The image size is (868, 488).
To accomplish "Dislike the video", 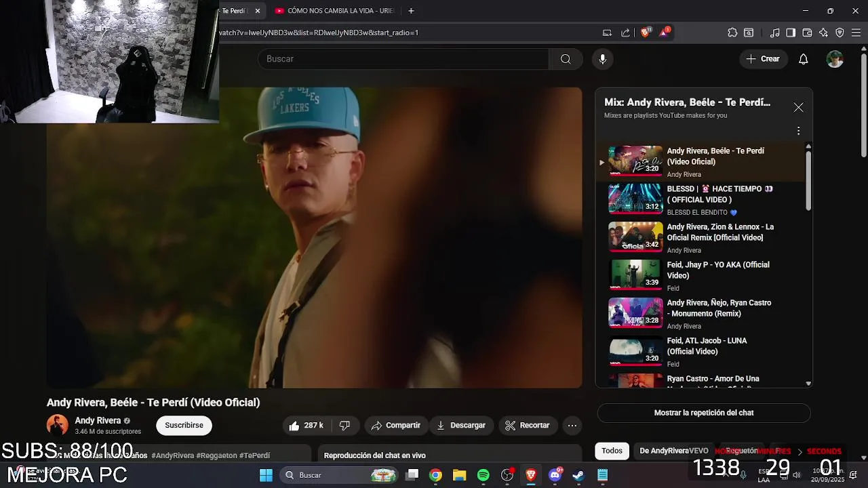I will 344,426.
